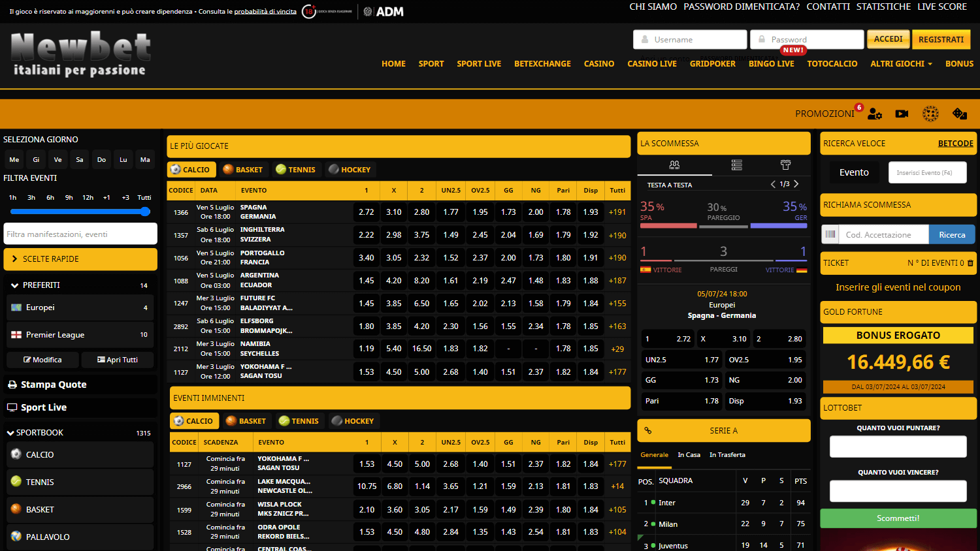Image resolution: width=980 pixels, height=551 pixels.
Task: Toggle the Lu day filter
Action: tap(123, 159)
